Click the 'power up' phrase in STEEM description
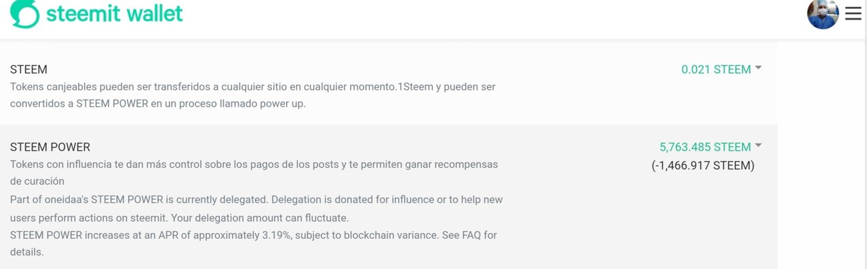This screenshot has width=868, height=269. tap(280, 105)
